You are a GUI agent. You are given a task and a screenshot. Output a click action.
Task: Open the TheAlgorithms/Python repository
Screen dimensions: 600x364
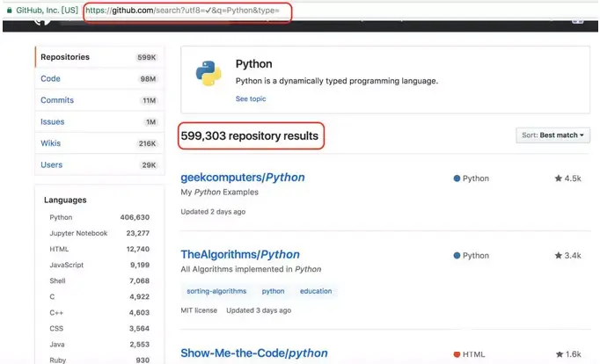(x=240, y=255)
